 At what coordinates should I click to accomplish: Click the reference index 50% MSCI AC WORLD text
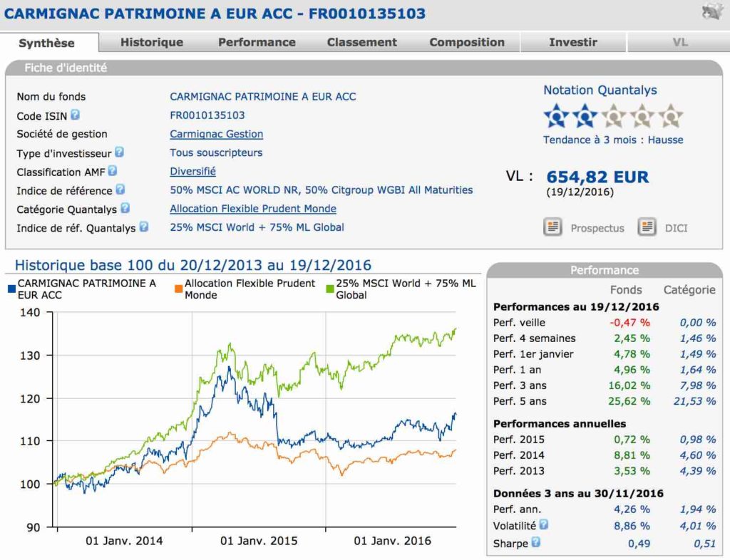point(322,190)
